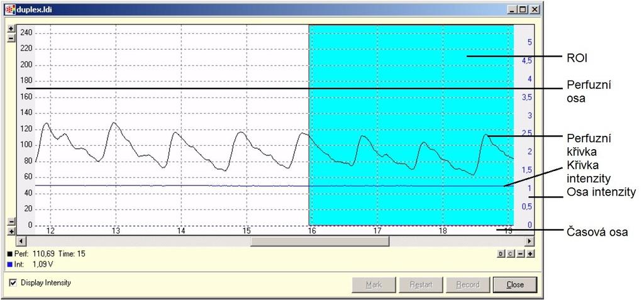Click the horizontal scrollbar left arrow
644x300 pixels.
click(21, 242)
